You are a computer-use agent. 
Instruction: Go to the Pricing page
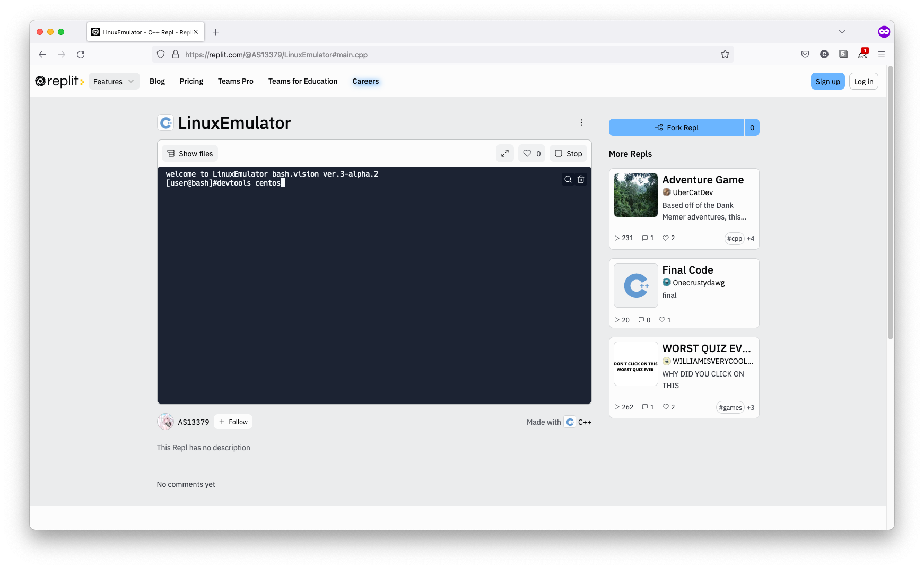[x=191, y=81]
